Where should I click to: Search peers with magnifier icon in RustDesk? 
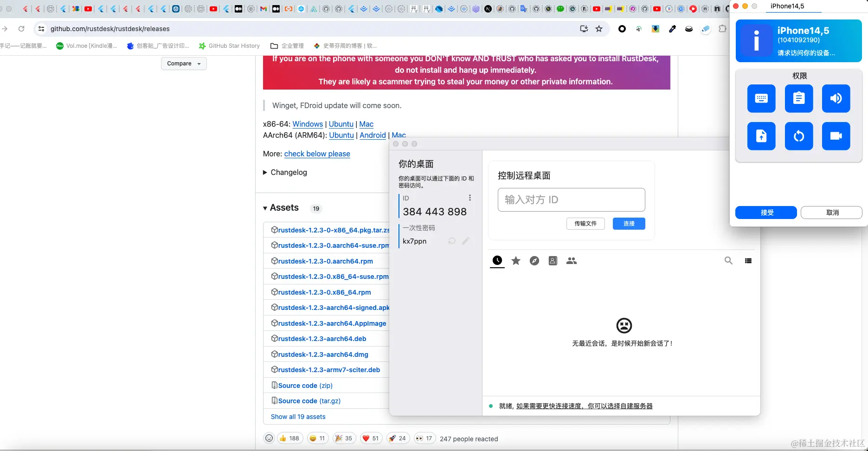coord(728,261)
